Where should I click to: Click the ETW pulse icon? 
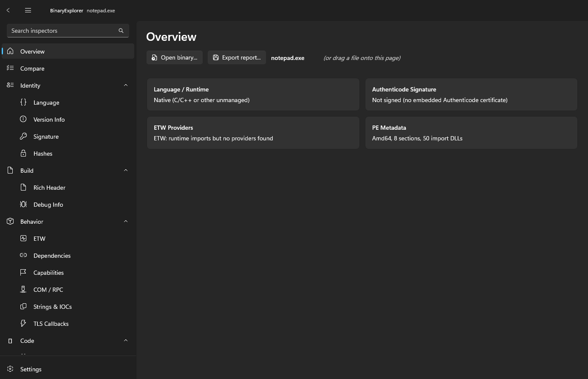click(x=23, y=238)
